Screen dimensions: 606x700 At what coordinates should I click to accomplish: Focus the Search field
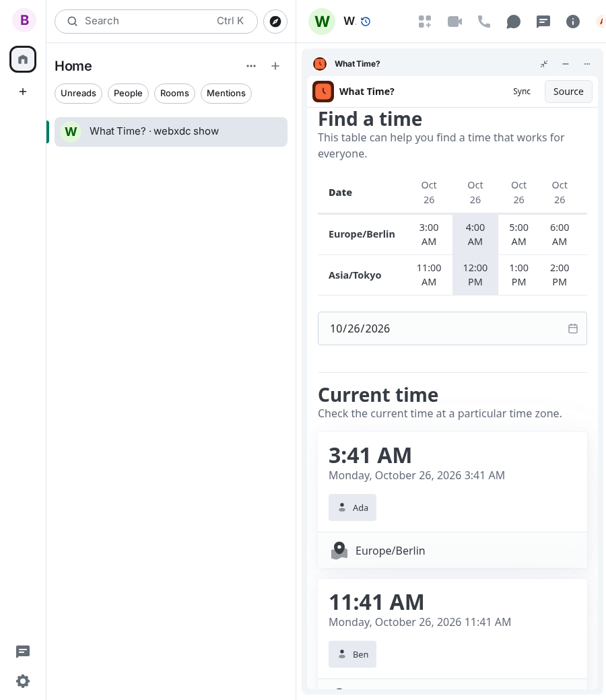156,22
